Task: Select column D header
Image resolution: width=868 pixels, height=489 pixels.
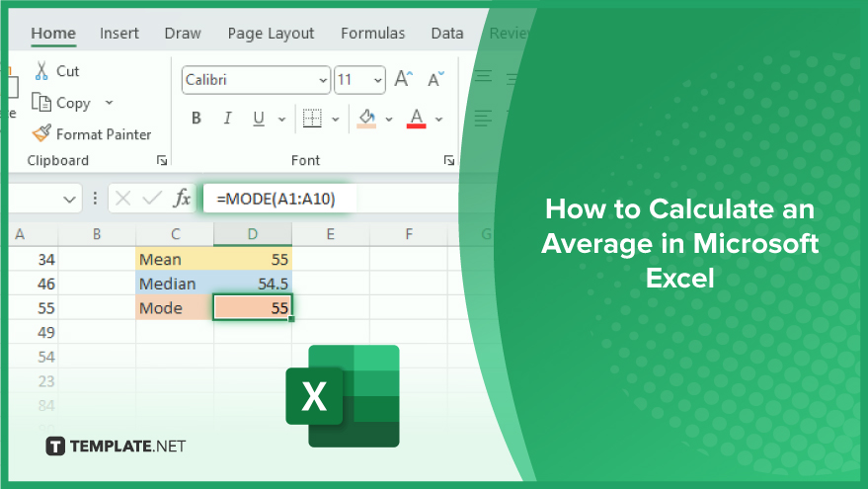Action: (253, 234)
